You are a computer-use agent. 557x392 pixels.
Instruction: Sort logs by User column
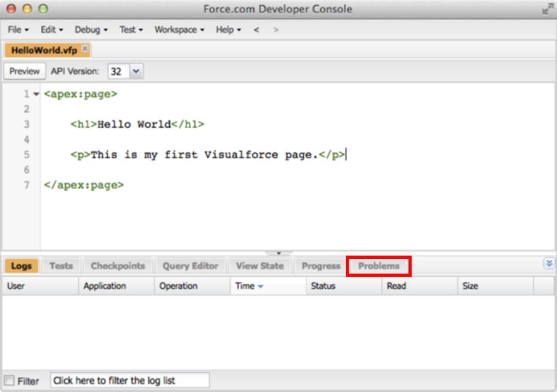coord(40,286)
